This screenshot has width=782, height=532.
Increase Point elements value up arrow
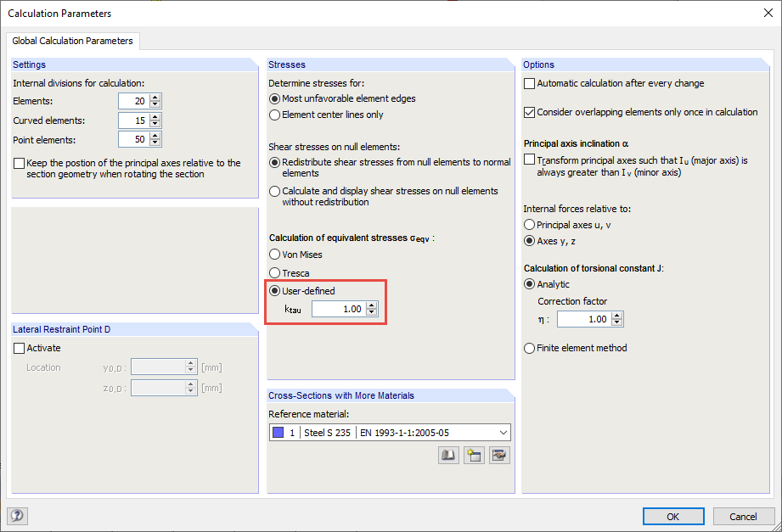155,136
